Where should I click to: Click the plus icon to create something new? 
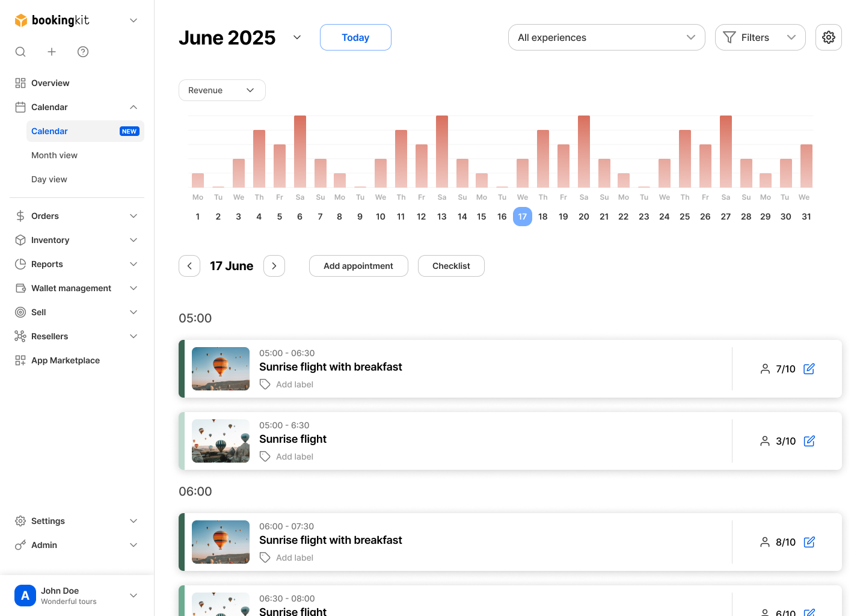tap(52, 52)
